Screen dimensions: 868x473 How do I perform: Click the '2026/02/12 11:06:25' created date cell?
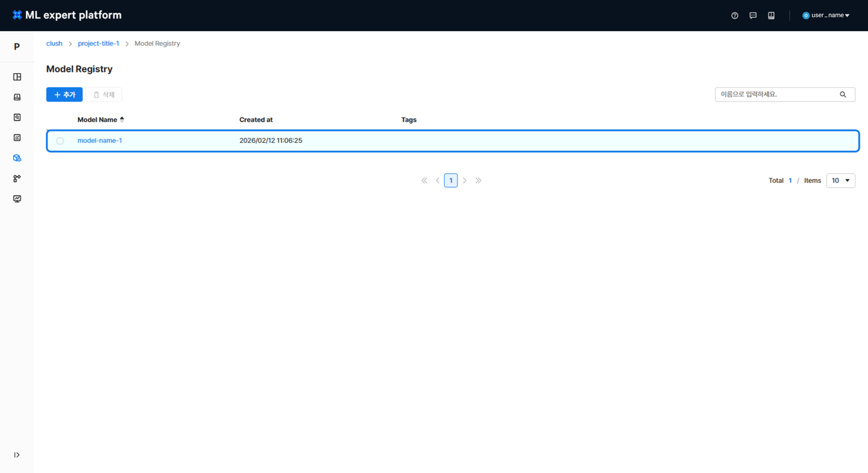click(271, 140)
